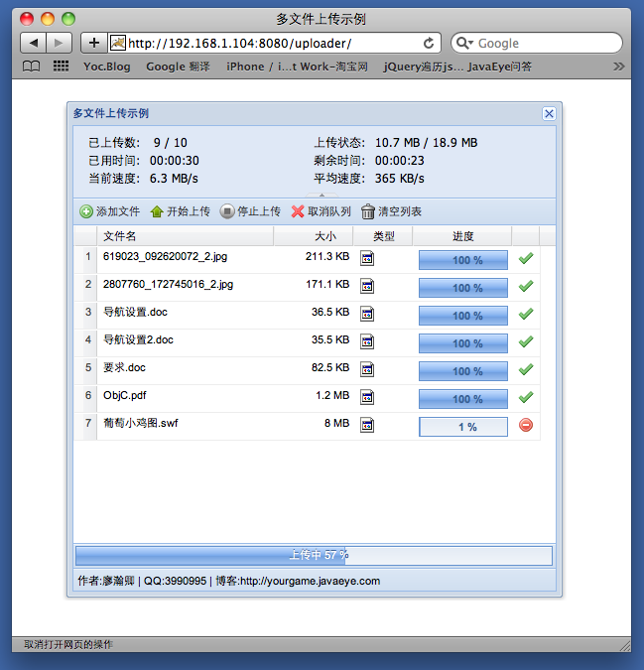Click green checkmark of 导航设置2.doc
Viewport: 644px width, 670px height.
point(526,341)
